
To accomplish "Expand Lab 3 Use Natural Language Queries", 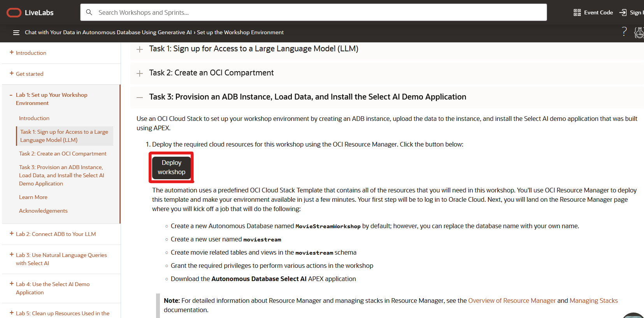I will 12,255.
